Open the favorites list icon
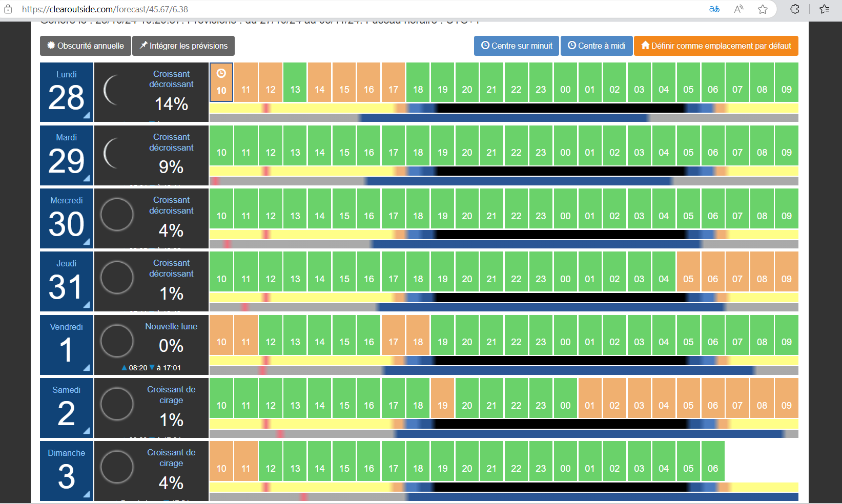The image size is (842, 504). tap(824, 9)
